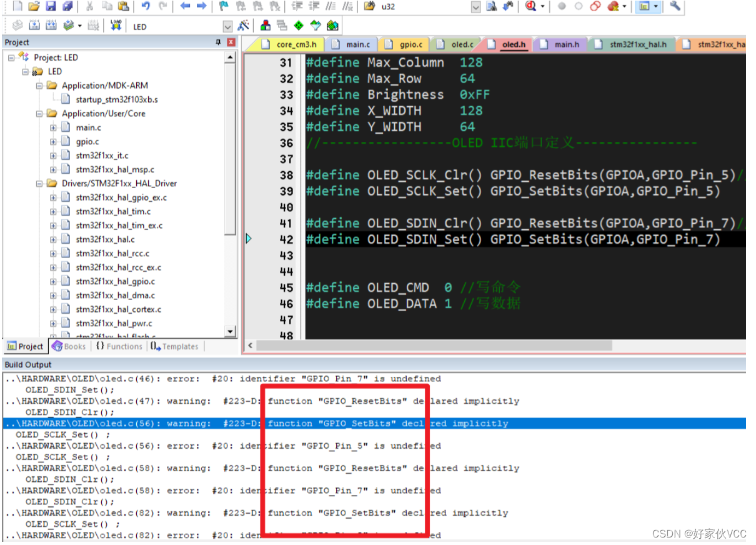Switch to the gpio.c editor tab
756x545 pixels.
(404, 44)
